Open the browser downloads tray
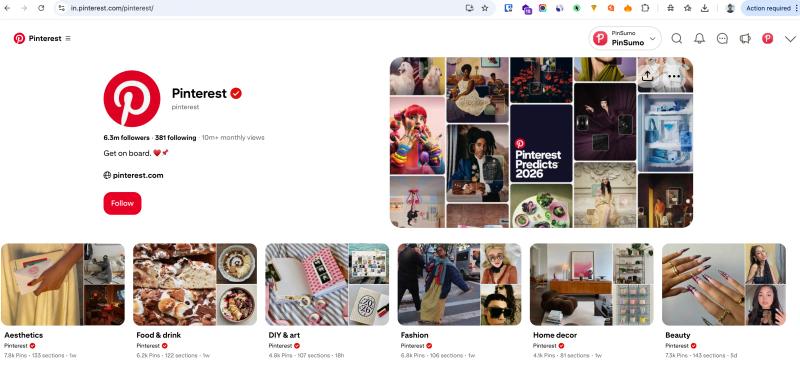 click(705, 8)
